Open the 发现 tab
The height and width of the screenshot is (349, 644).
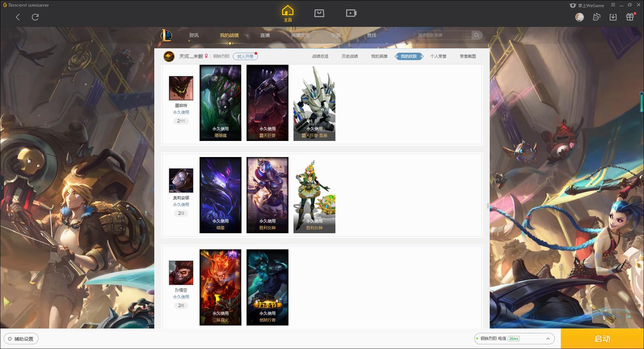tap(336, 35)
